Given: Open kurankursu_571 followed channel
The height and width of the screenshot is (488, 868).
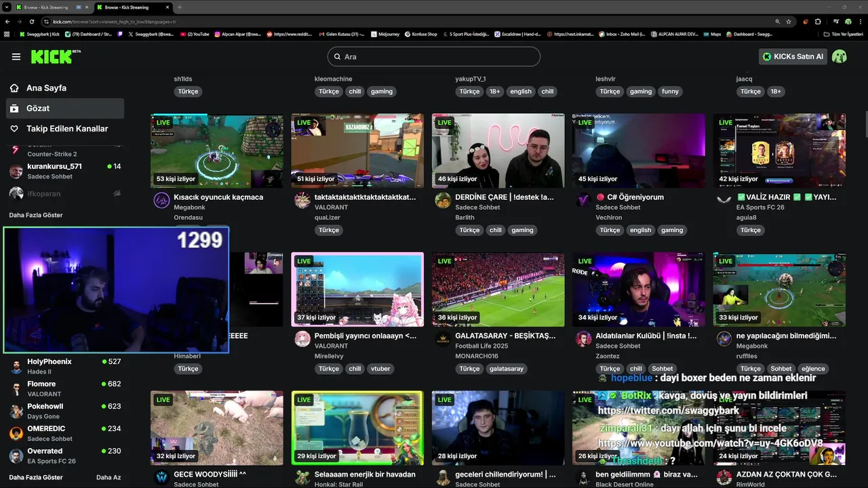Looking at the screenshot, I should (x=66, y=171).
